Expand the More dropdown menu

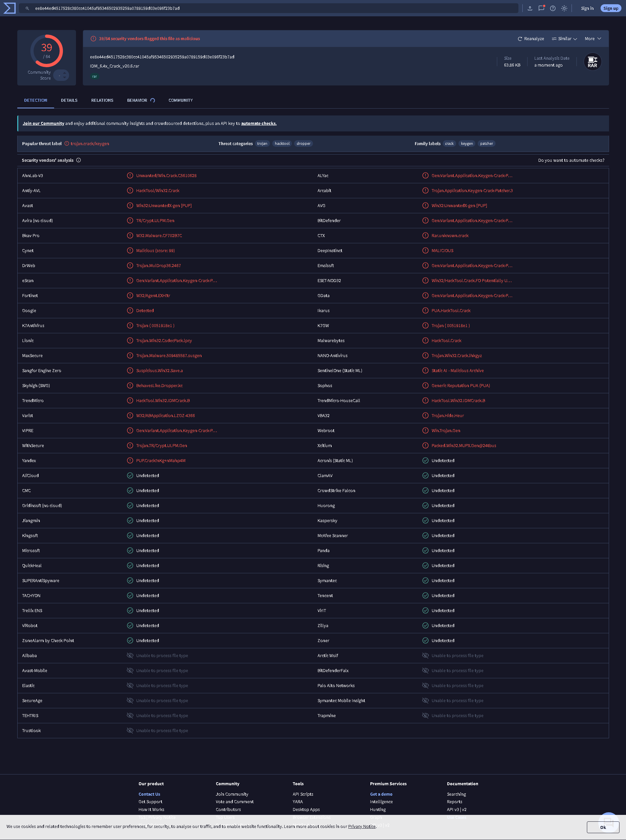pyautogui.click(x=593, y=39)
